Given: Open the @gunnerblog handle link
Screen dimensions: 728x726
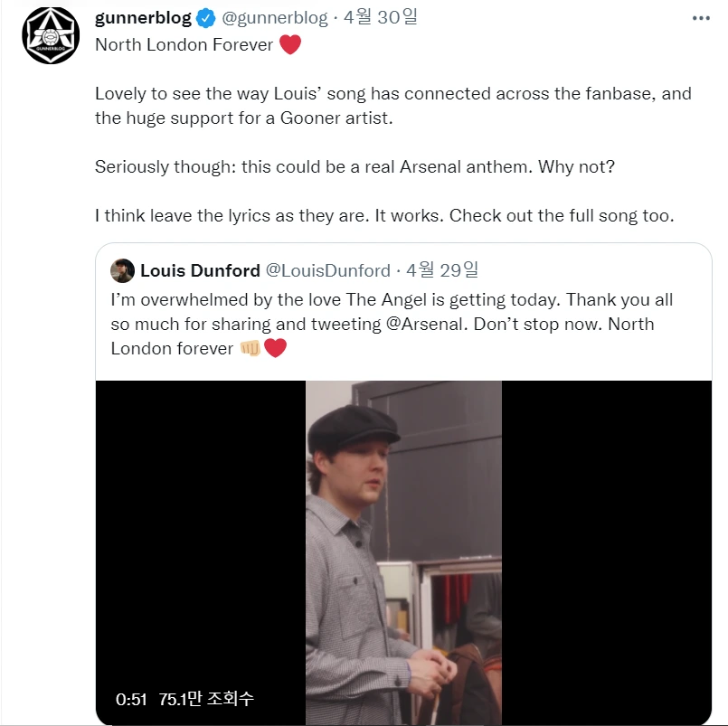Looking at the screenshot, I should pyautogui.click(x=274, y=18).
